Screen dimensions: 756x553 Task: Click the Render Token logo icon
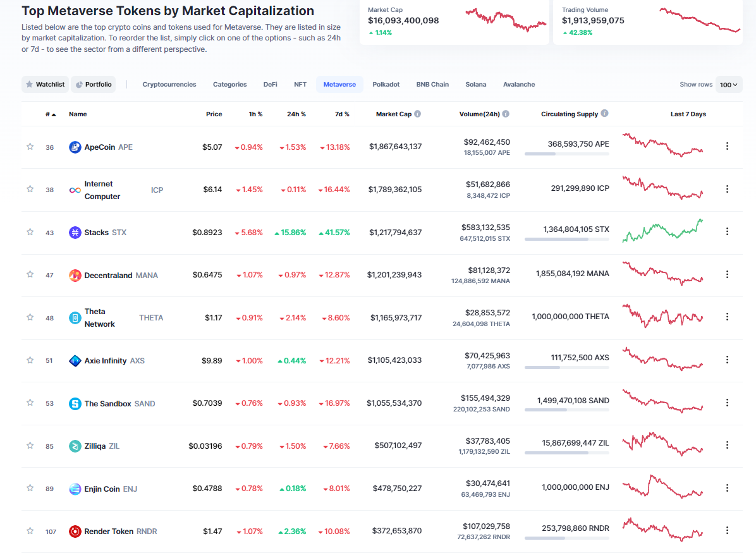(x=75, y=532)
